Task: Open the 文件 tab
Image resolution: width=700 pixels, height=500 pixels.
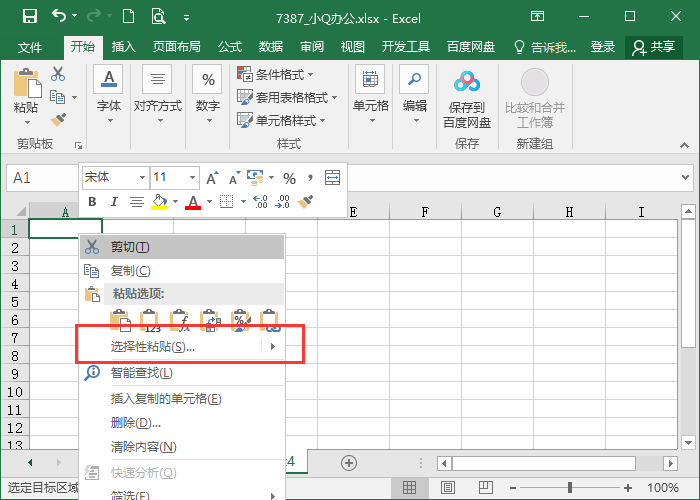Action: (x=30, y=47)
